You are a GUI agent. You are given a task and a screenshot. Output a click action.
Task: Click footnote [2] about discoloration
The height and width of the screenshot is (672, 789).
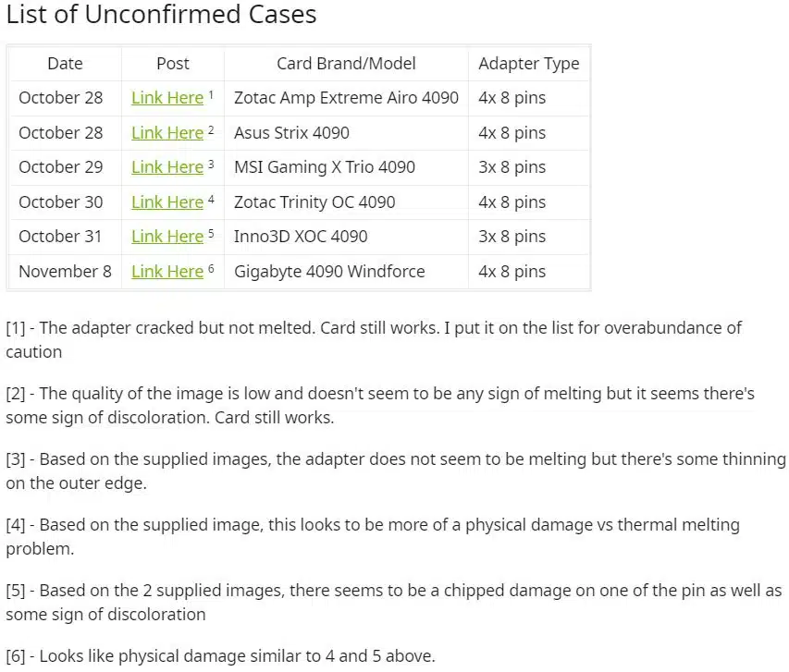click(x=380, y=406)
